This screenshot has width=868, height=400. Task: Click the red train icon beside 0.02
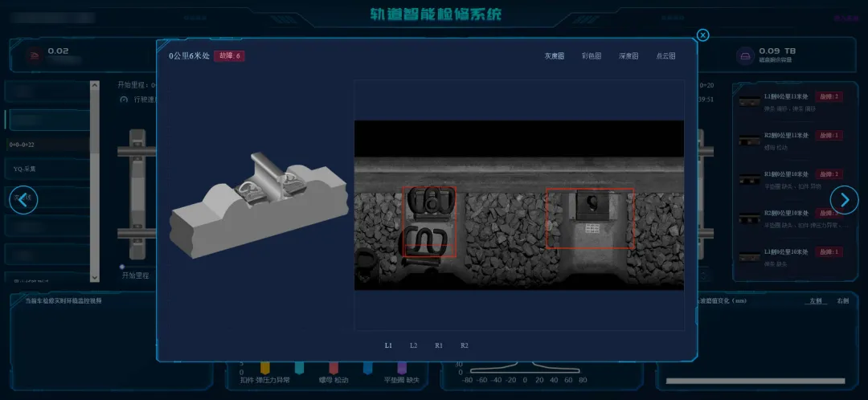34,55
